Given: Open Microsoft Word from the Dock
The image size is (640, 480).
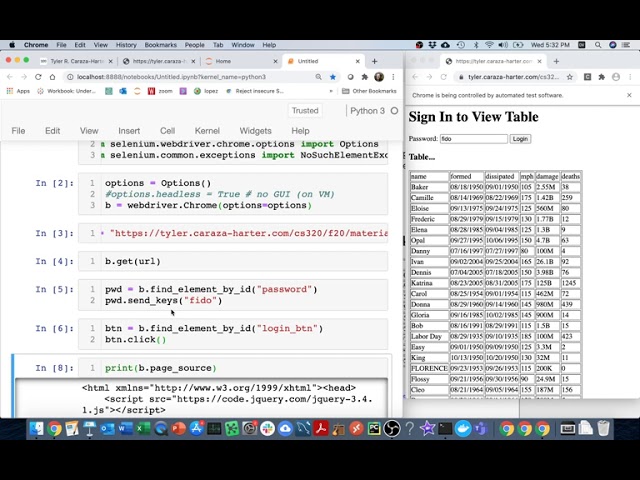Looking at the screenshot, I should tap(125, 429).
